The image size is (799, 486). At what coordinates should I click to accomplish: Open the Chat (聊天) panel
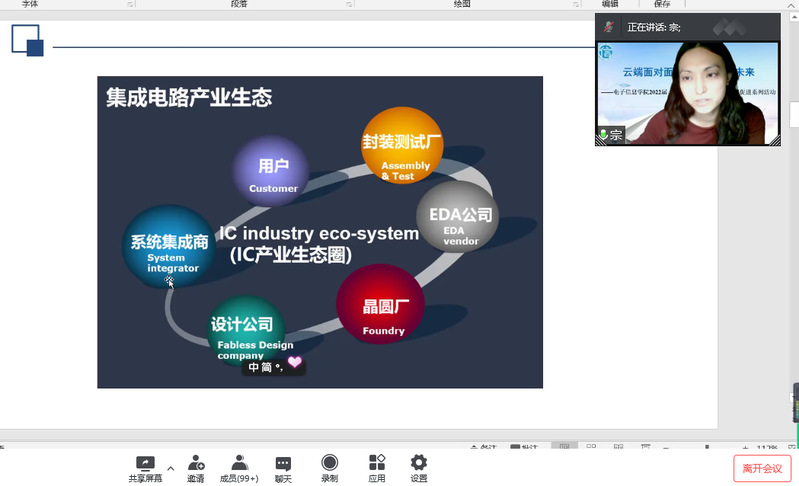283,463
